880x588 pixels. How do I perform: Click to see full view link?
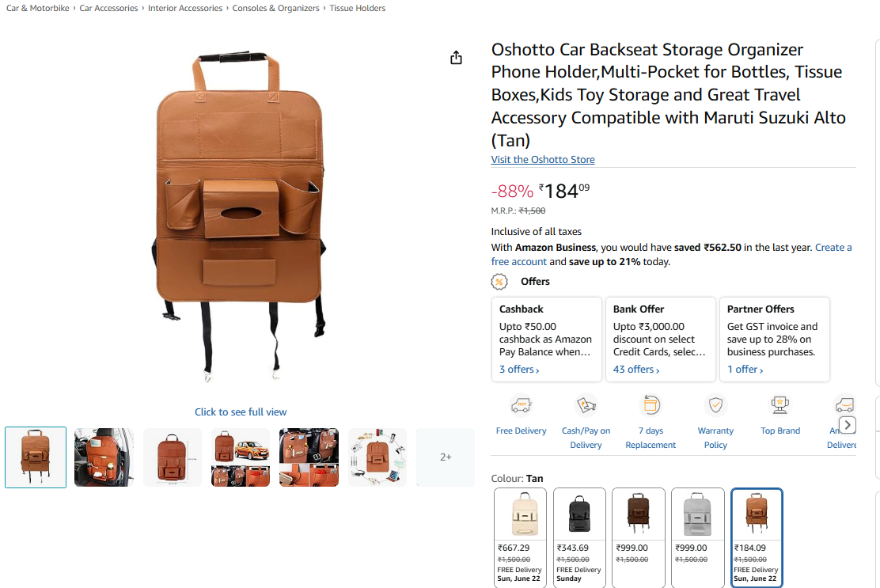pos(241,412)
